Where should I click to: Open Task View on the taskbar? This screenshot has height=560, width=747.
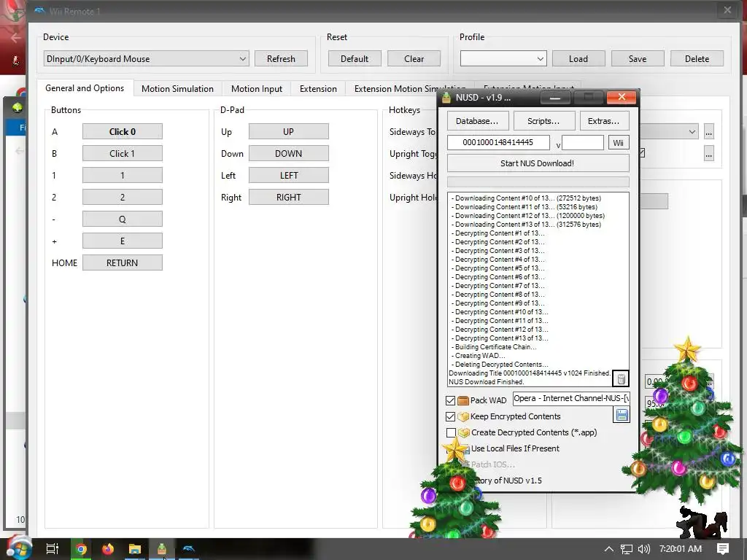coord(52,549)
